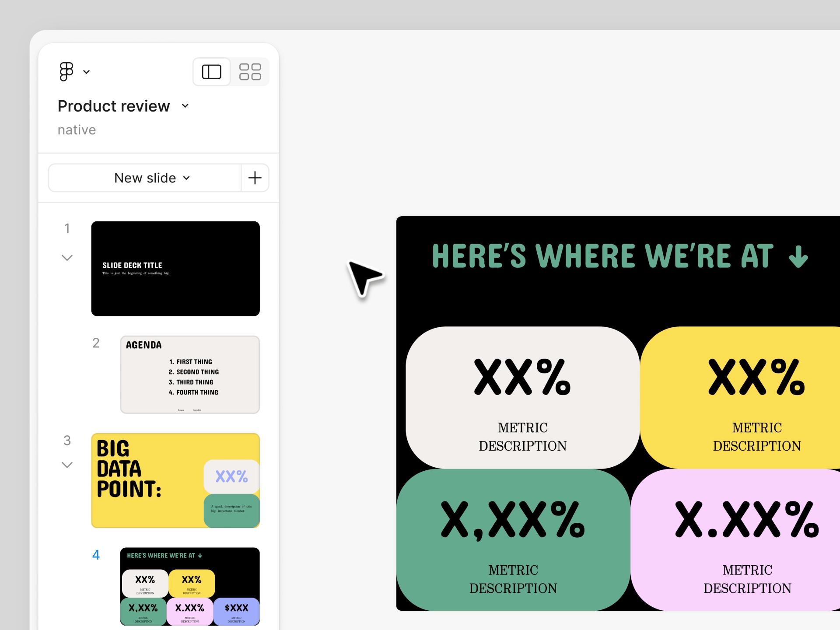Image resolution: width=840 pixels, height=630 pixels.
Task: Open the Figma logo main menu
Action: pos(67,71)
